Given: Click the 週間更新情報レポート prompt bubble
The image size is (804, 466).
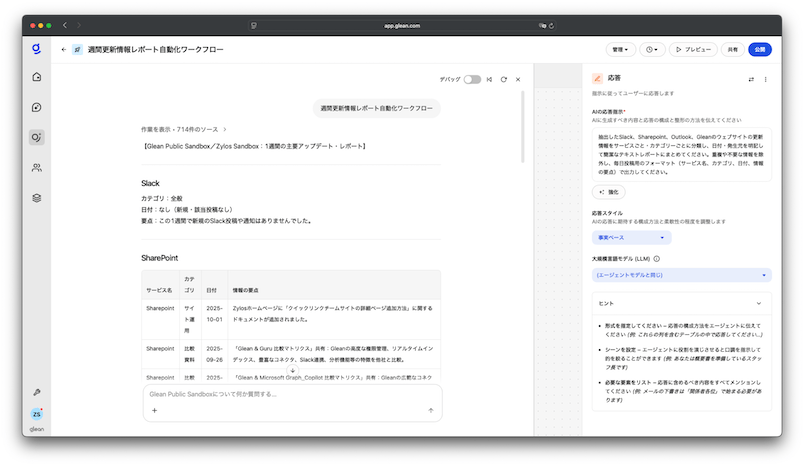Looking at the screenshot, I should (x=376, y=108).
